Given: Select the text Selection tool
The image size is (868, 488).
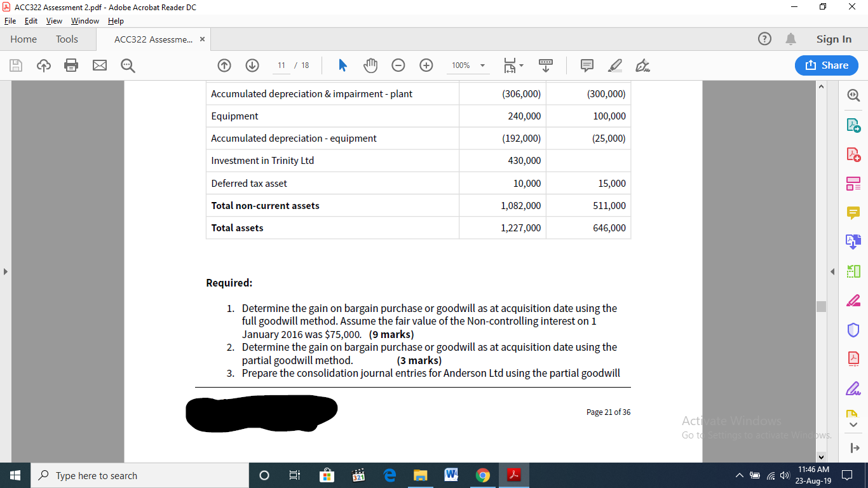Looking at the screenshot, I should click(x=342, y=65).
